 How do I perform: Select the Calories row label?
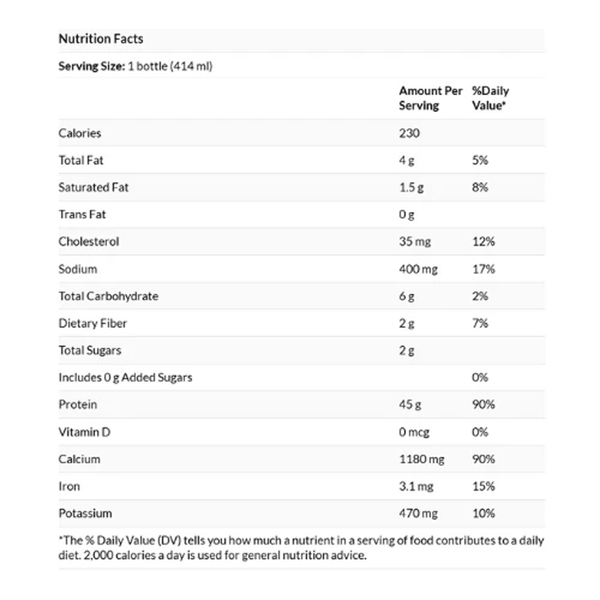point(80,133)
